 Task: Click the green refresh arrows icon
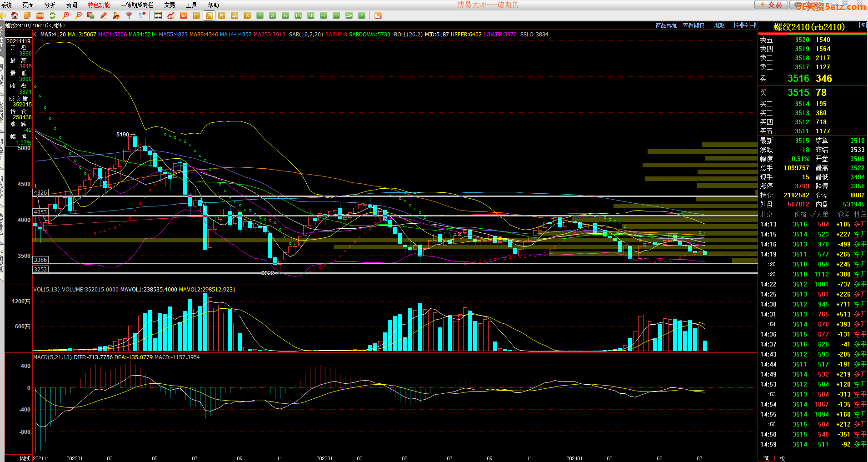click(x=53, y=15)
